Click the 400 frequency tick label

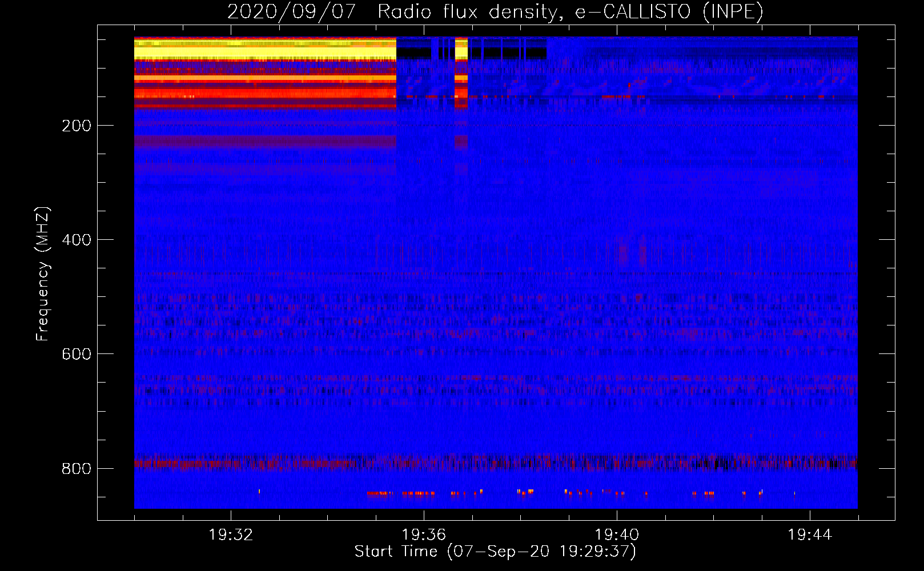click(77, 240)
